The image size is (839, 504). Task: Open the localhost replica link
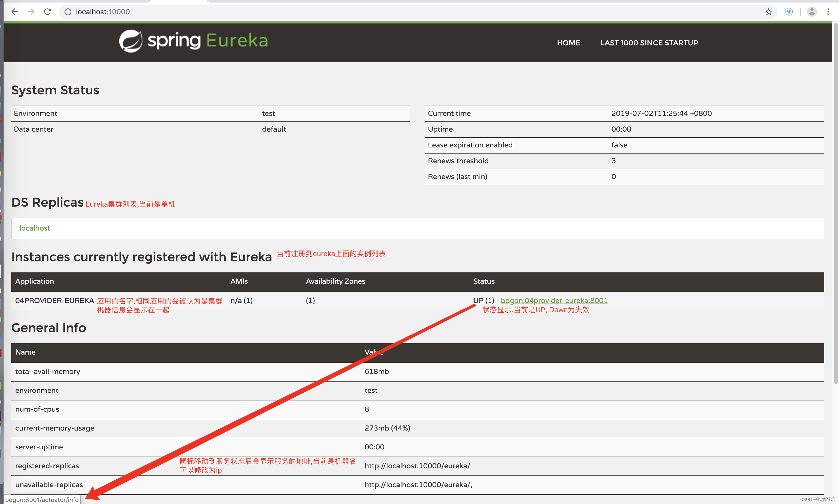pyautogui.click(x=35, y=228)
